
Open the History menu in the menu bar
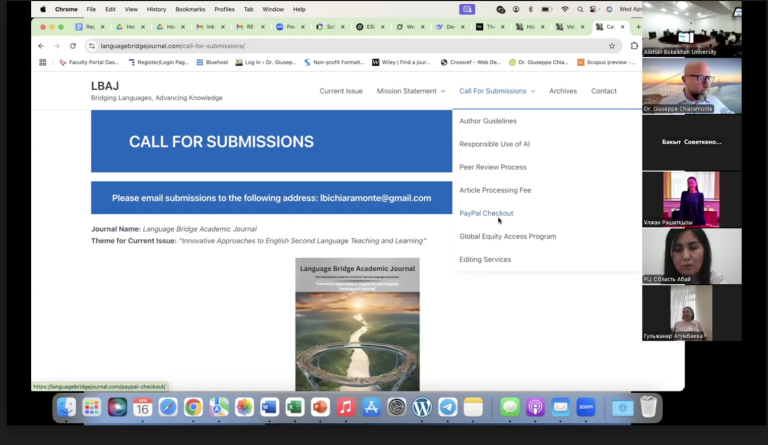click(156, 9)
